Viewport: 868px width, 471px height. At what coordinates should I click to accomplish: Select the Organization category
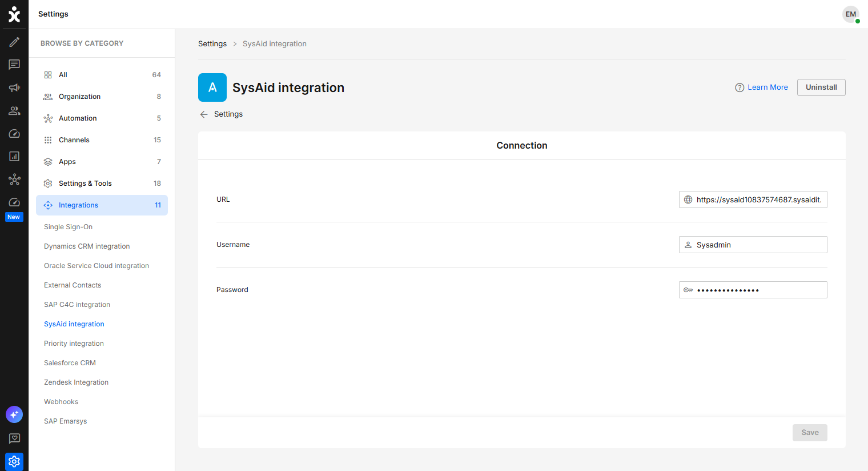tap(102, 97)
